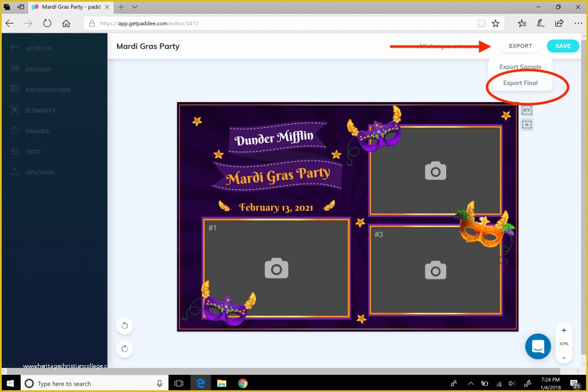The height and width of the screenshot is (392, 588).
Task: Open the Designs panel icon
Action: tap(14, 68)
